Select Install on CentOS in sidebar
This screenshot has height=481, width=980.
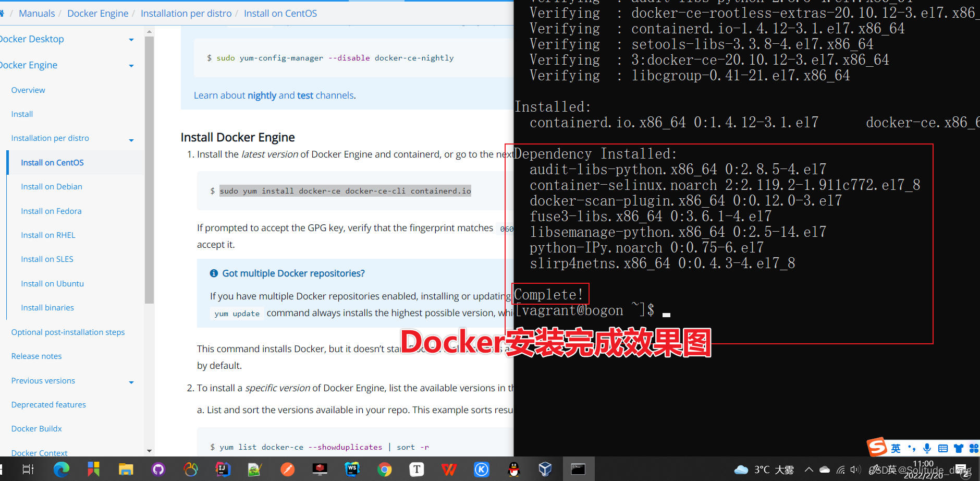(x=52, y=162)
